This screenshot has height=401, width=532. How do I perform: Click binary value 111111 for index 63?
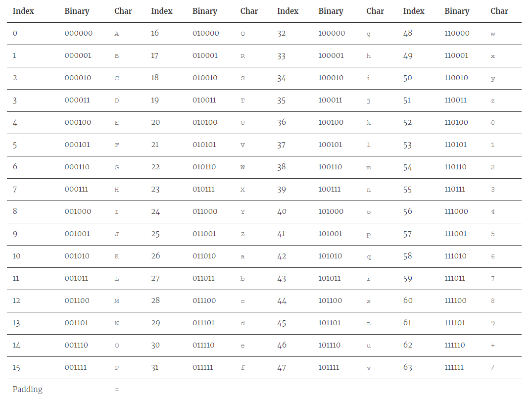click(x=454, y=367)
